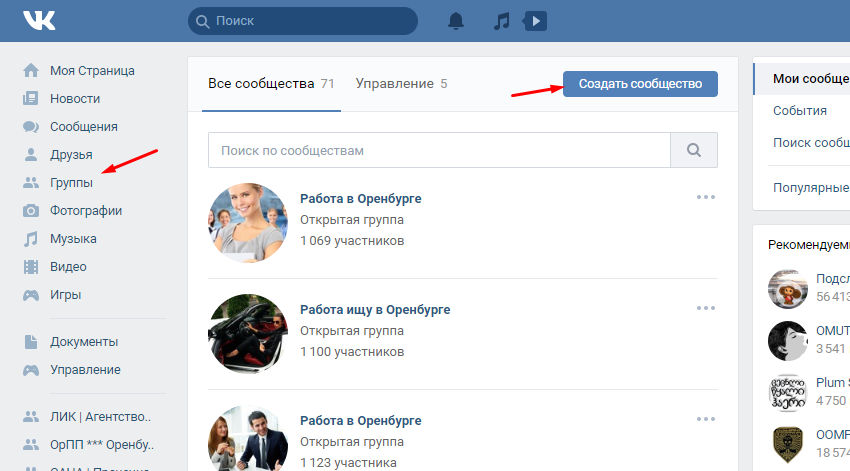The width and height of the screenshot is (850, 471).
Task: Click the Видео film icon
Action: pos(31,267)
